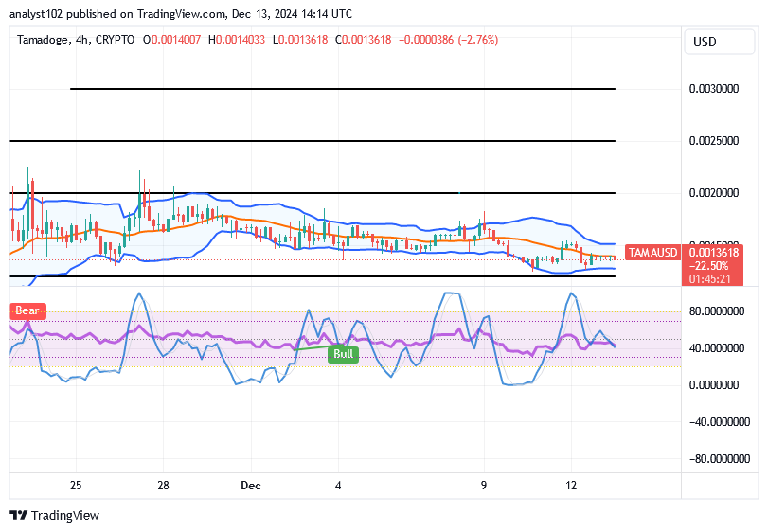The height and width of the screenshot is (532, 768).
Task: Click the TradingView logo at bottom
Action: coord(54,515)
